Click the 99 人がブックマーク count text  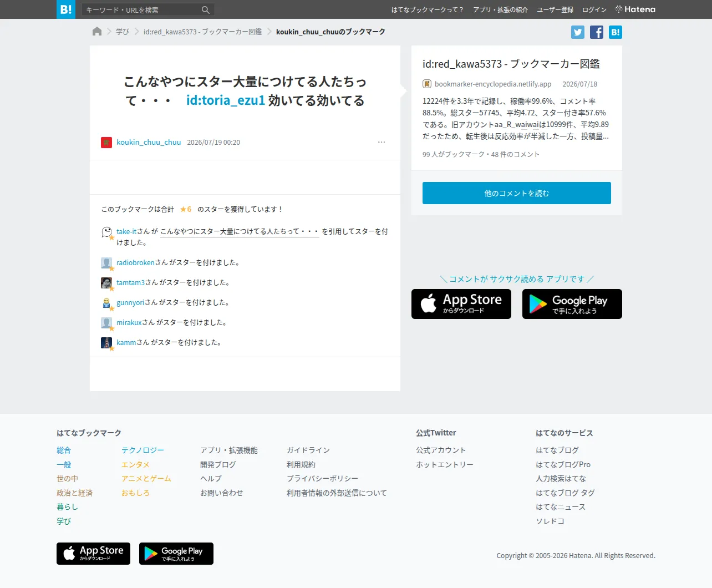click(454, 155)
